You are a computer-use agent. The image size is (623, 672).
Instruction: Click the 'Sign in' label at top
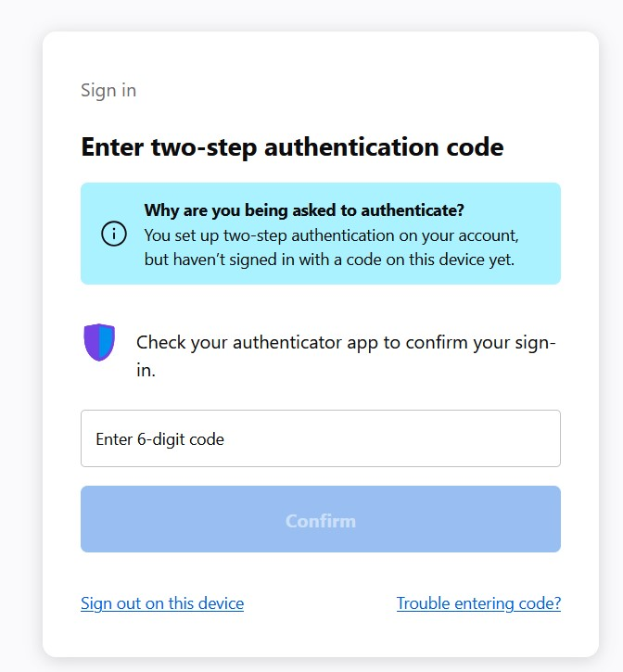tap(108, 90)
